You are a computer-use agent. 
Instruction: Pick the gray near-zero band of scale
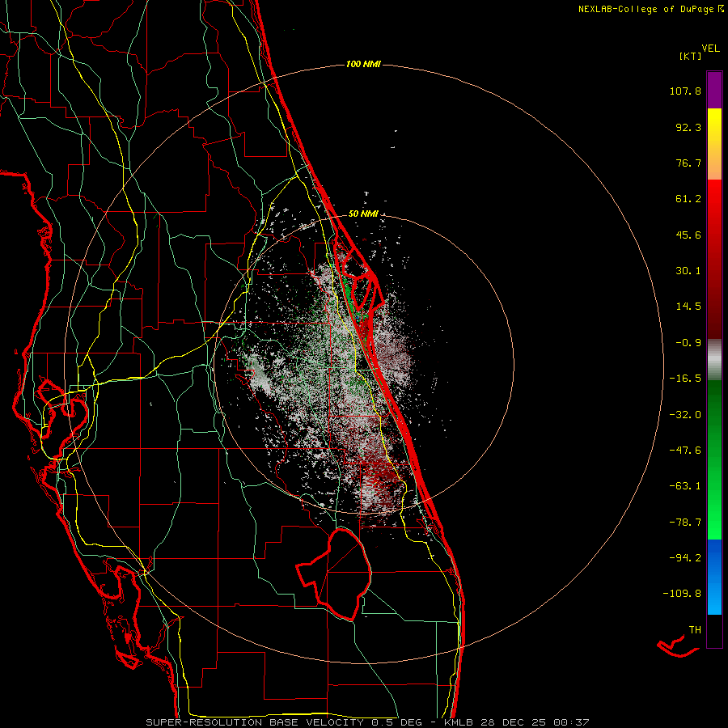[x=714, y=358]
